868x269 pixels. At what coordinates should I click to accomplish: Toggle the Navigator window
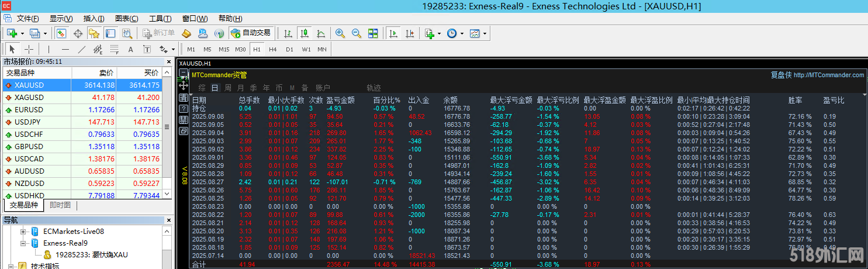coord(94,33)
